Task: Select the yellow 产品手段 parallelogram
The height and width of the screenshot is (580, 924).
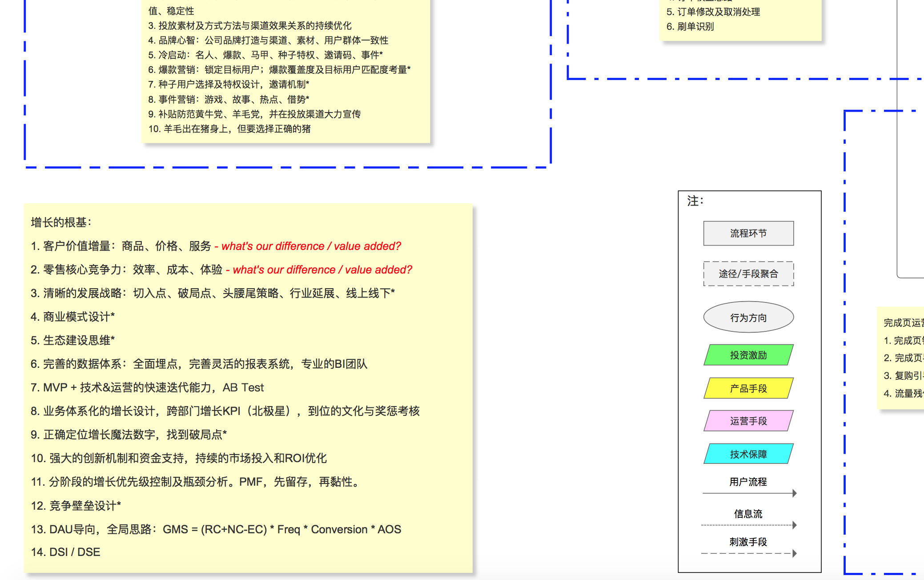Action: (x=748, y=388)
